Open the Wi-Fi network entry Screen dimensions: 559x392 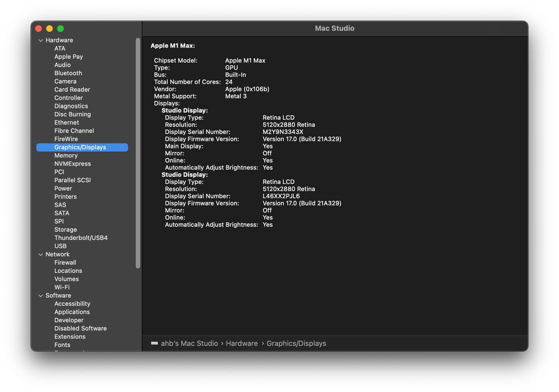pyautogui.click(x=62, y=287)
